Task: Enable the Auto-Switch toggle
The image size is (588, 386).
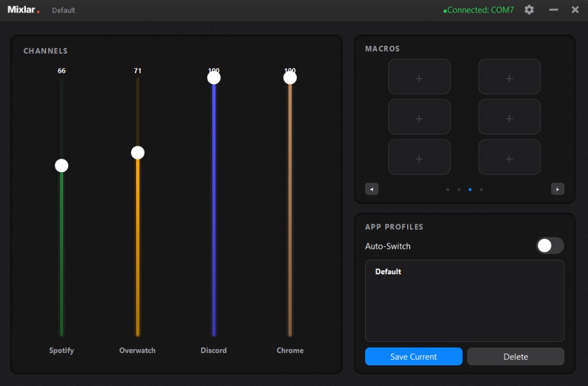Action: tap(550, 245)
